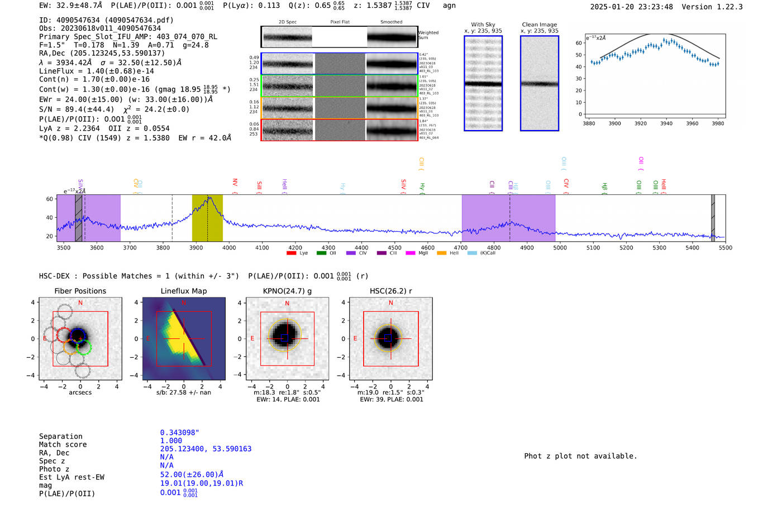
Task: Click the s/b: 27.58 +/- nan caption
Action: pyautogui.click(x=184, y=392)
